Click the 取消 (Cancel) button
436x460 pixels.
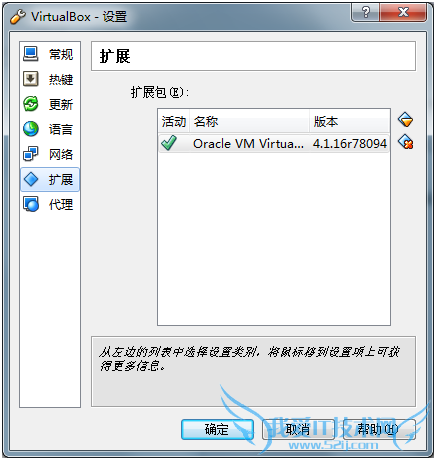coord(298,429)
